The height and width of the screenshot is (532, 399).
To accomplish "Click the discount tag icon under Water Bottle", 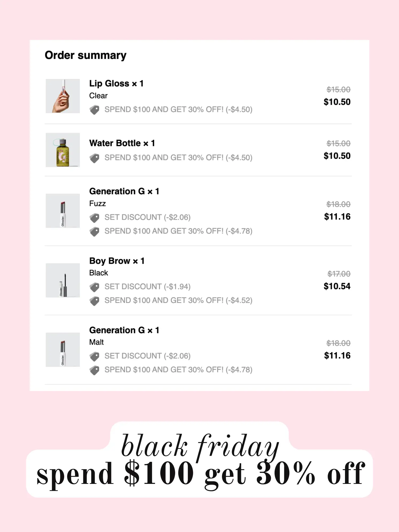I will 94,158.
